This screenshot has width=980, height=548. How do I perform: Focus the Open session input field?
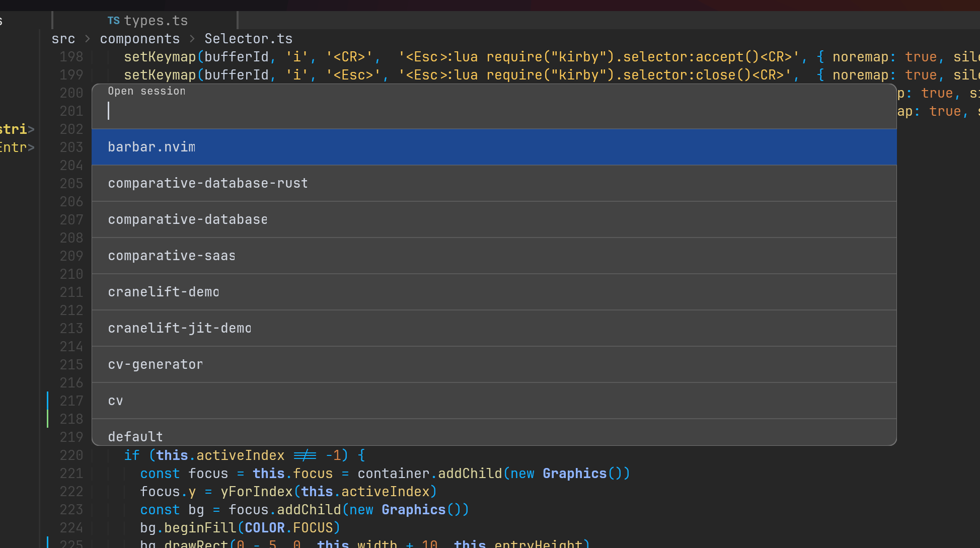click(493, 111)
